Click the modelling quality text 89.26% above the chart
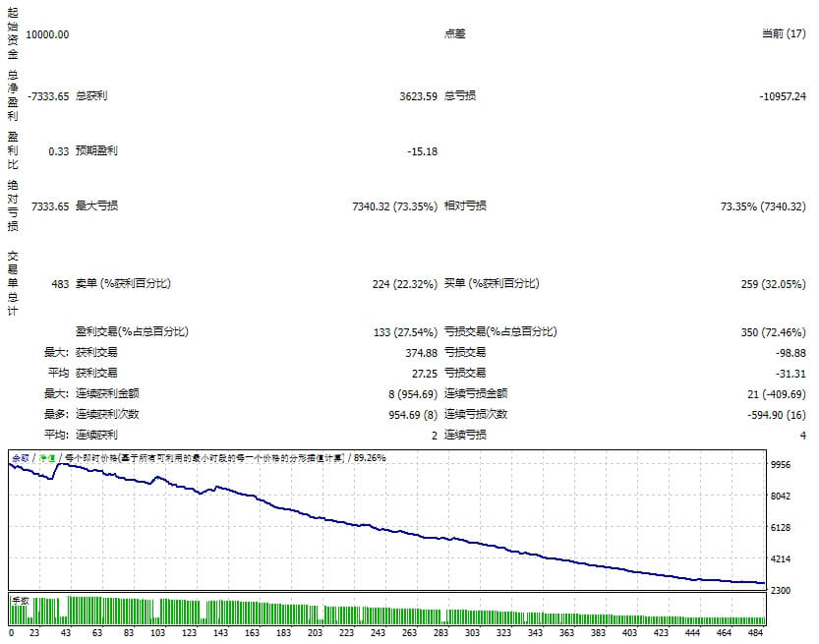Image resolution: width=819 pixels, height=644 pixels. click(370, 457)
